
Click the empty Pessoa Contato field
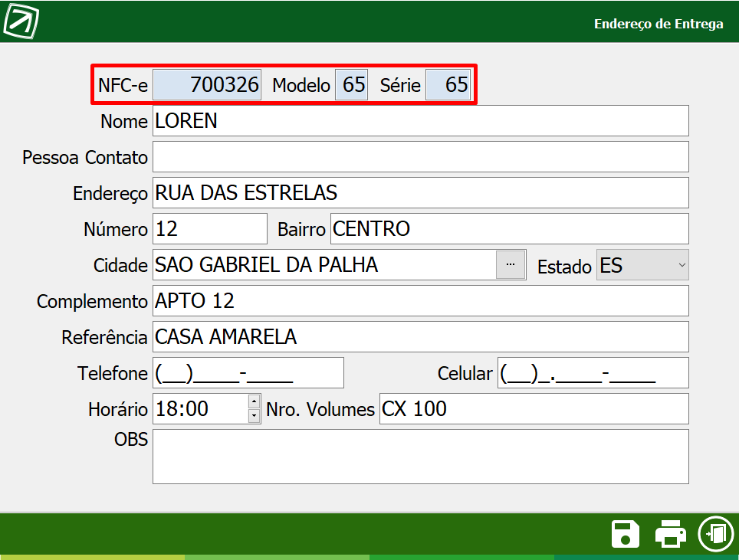[x=420, y=157]
